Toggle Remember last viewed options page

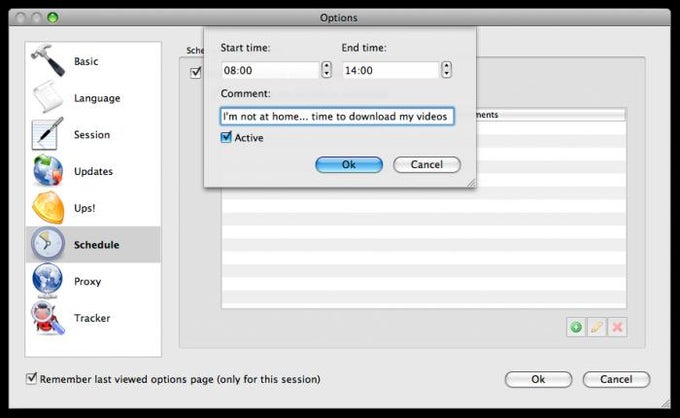click(x=31, y=378)
